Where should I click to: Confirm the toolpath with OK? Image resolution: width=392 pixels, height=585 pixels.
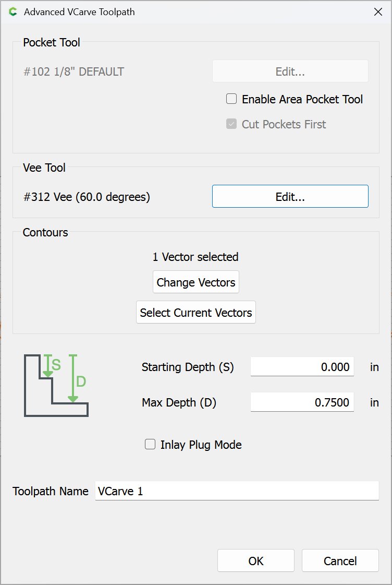pyautogui.click(x=256, y=561)
